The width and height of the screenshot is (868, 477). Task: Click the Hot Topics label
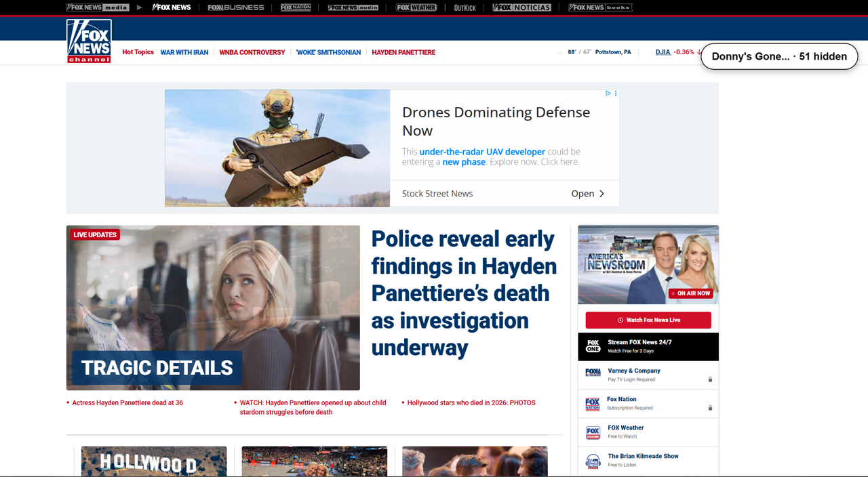138,52
